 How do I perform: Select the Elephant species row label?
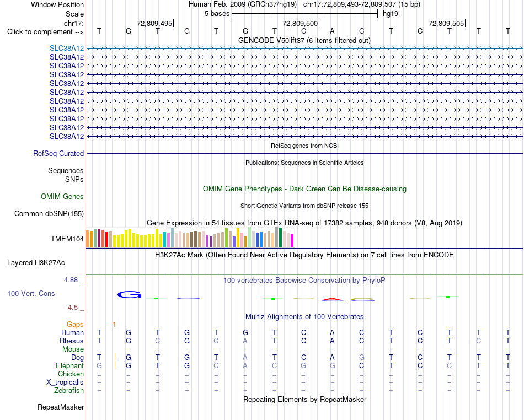point(70,366)
